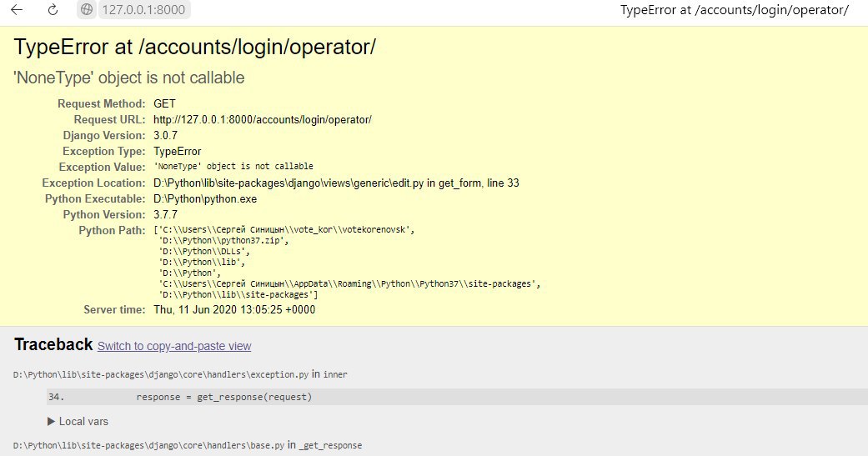Click Python Path entry 'D:\\Python\\DLLs'

(204, 251)
